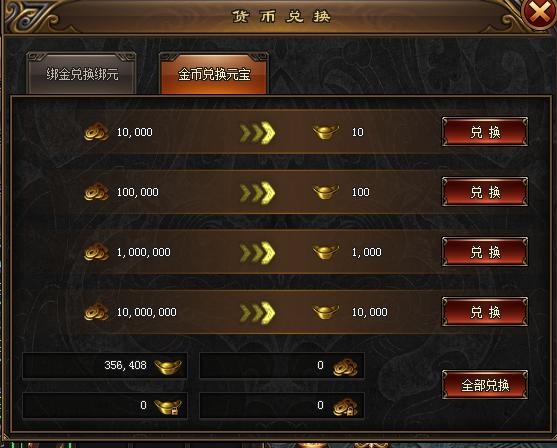Click yellow arrows in 10,000 row
This screenshot has width=557, height=448.
point(258,133)
